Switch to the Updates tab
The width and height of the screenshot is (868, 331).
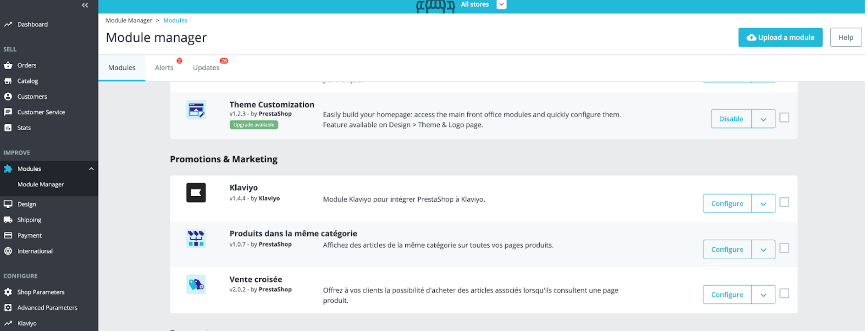206,68
